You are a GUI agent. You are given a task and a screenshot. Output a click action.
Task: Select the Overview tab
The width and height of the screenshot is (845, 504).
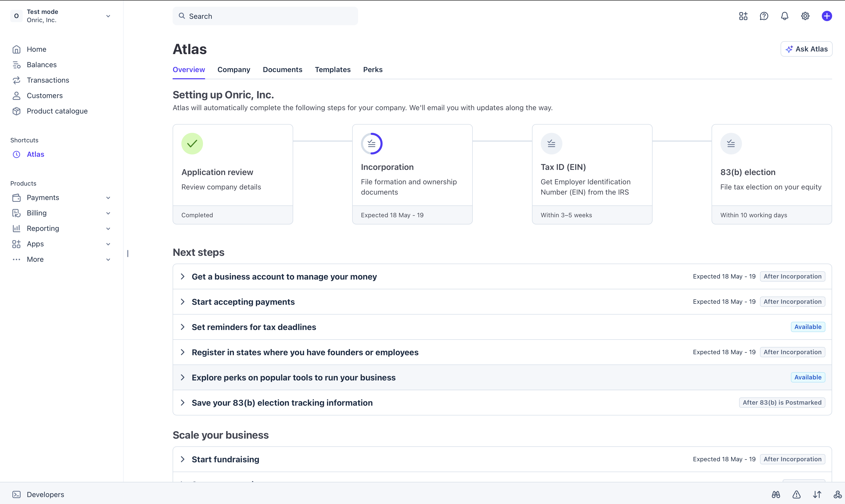[189, 69]
